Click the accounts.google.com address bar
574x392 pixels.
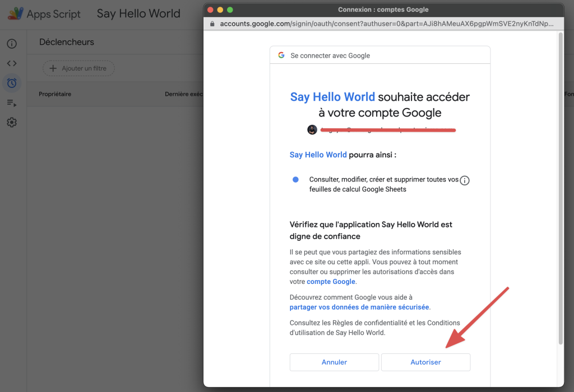387,24
